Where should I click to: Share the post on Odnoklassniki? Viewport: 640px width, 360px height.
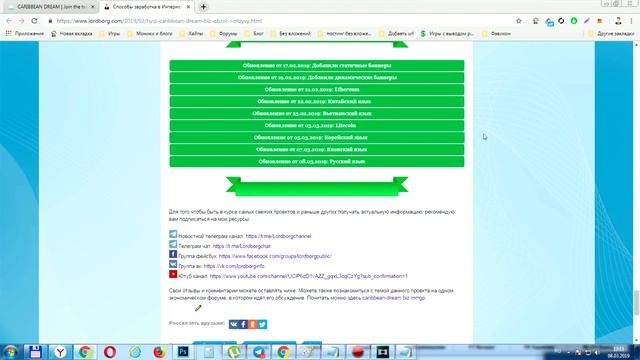point(253,324)
